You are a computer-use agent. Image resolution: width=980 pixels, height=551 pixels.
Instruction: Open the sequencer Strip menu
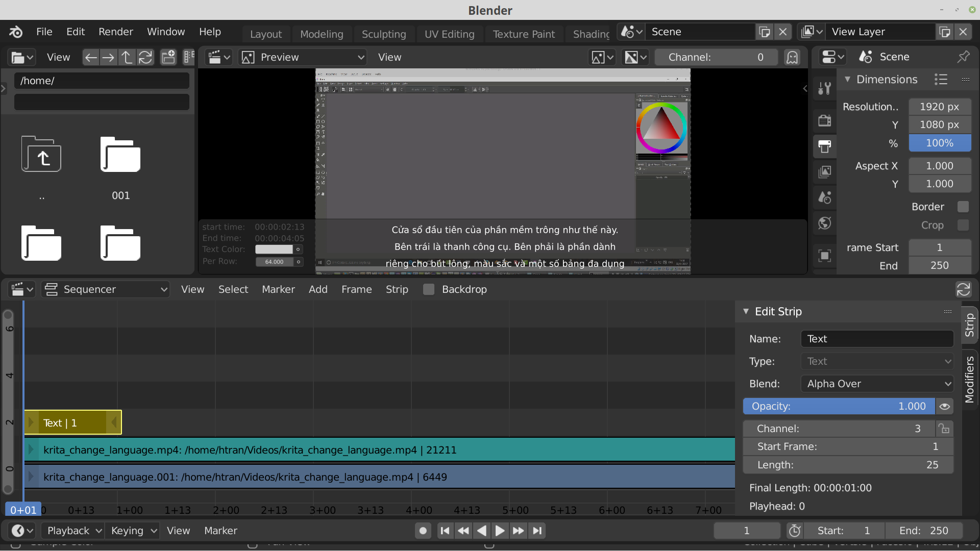397,289
